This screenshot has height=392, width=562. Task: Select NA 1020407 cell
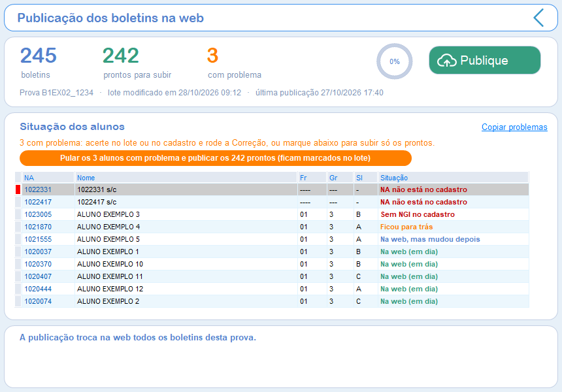click(x=48, y=276)
